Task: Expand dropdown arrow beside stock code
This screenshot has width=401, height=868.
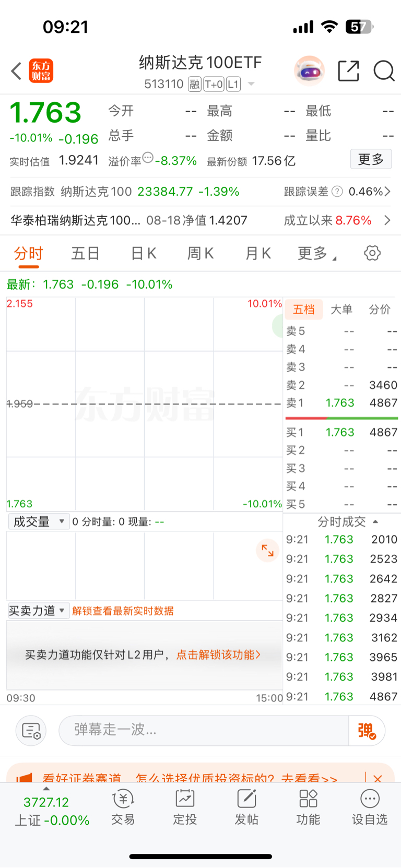Action: pos(251,84)
